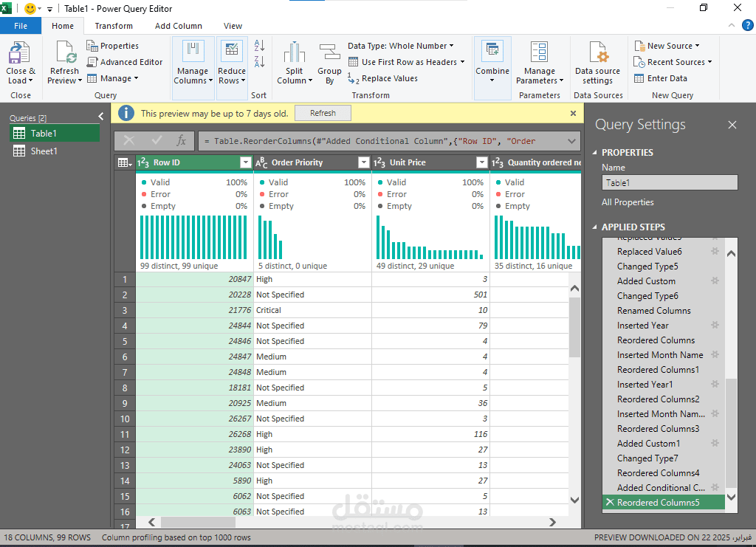
Task: Open Use First Row as Headers dropdown
Action: pyautogui.click(x=407, y=62)
